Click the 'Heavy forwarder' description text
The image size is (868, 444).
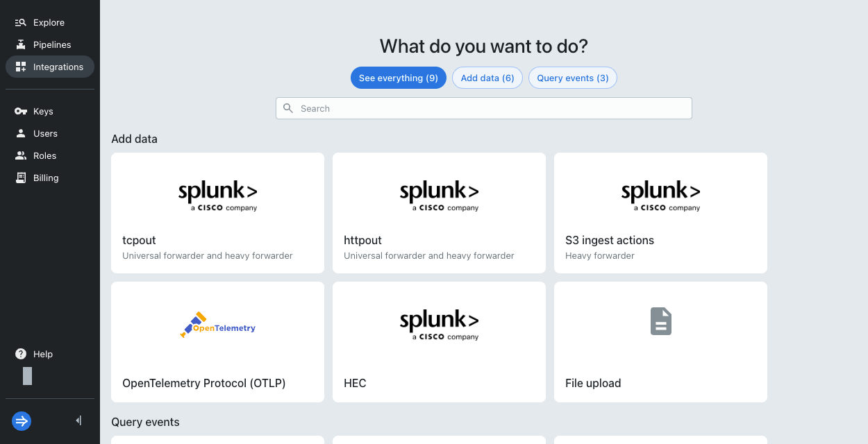(x=600, y=255)
